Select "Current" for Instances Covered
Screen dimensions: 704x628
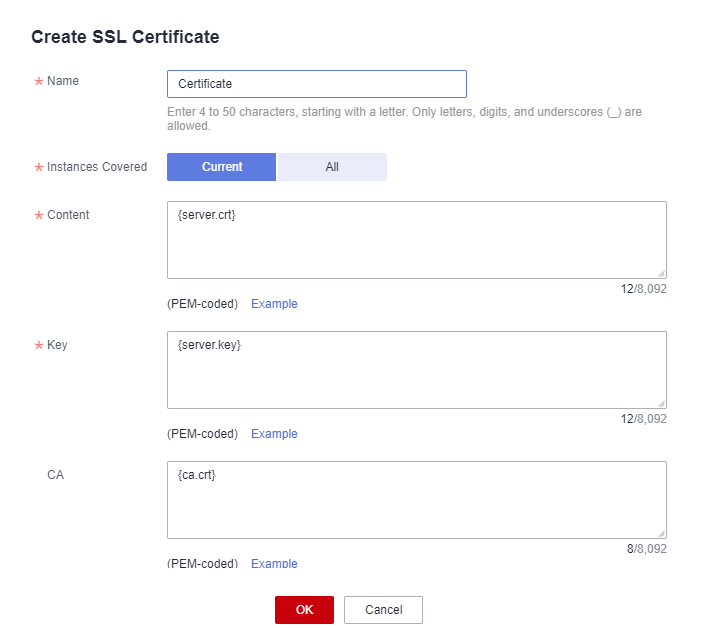coord(221,167)
